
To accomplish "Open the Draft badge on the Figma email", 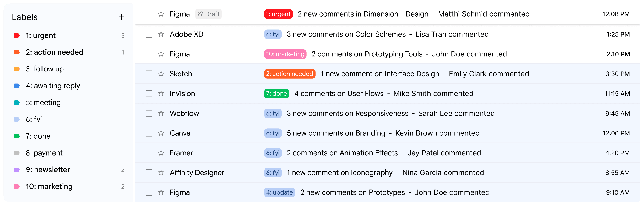I will coord(208,14).
